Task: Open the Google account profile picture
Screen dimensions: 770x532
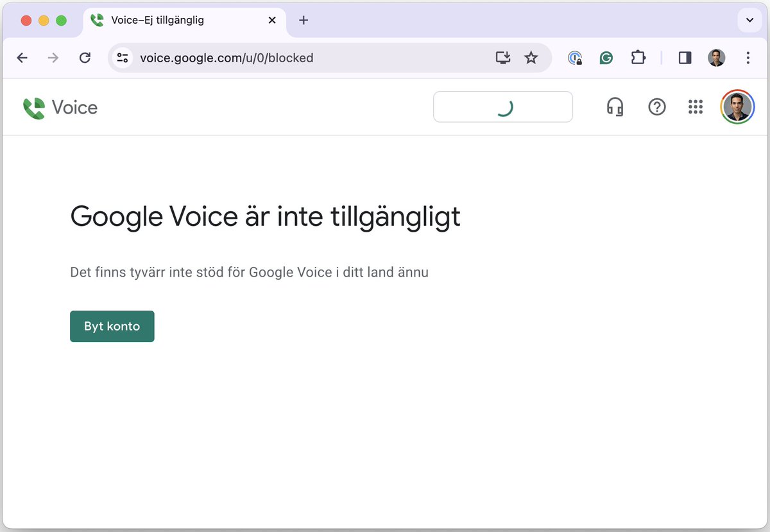Action: 737,107
